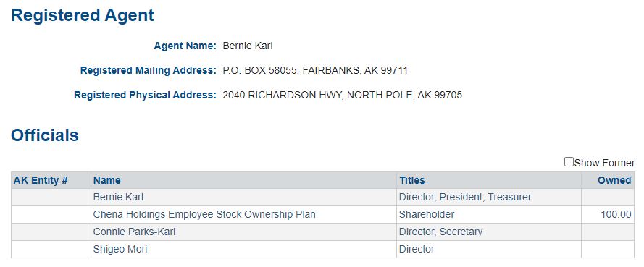
Task: Click Chena Holdings Employee Stock Ownership Plan row
Action: tap(322, 214)
